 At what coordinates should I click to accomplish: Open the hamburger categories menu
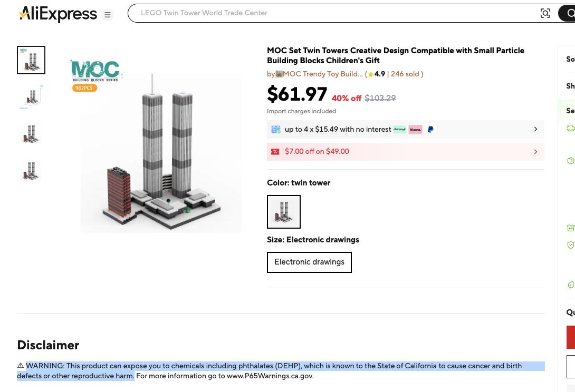point(108,15)
